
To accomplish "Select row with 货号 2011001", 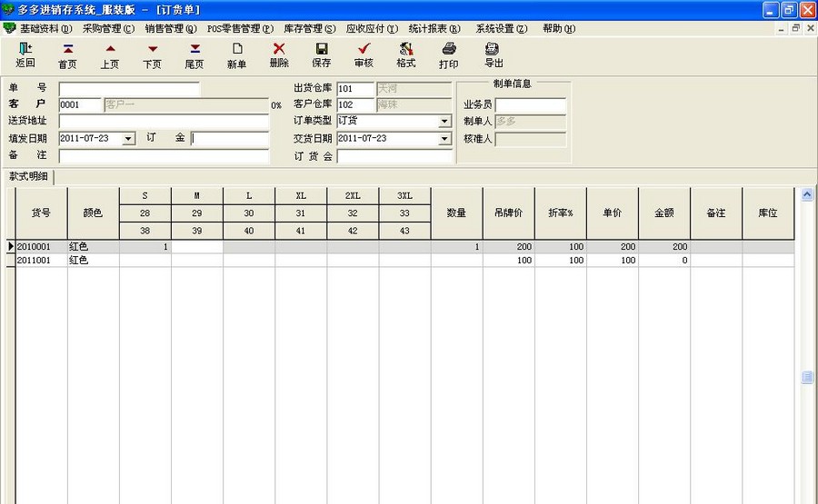I will (404, 260).
